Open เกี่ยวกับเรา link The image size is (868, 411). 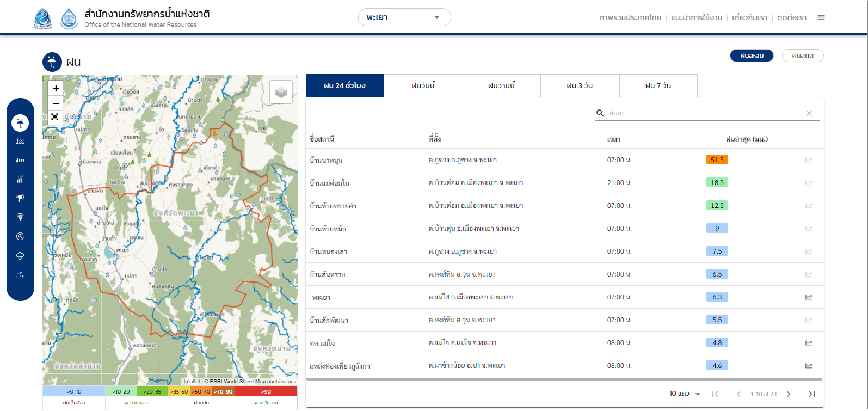pyautogui.click(x=749, y=17)
